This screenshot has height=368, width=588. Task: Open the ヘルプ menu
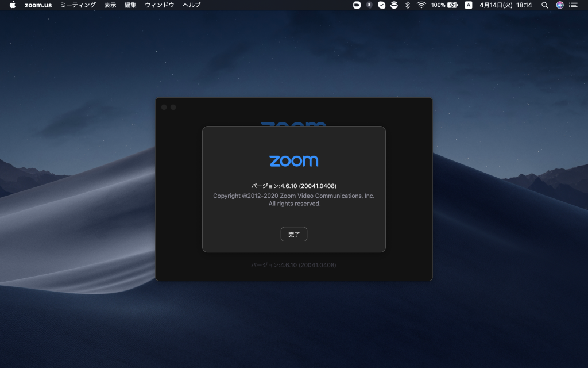(192, 5)
